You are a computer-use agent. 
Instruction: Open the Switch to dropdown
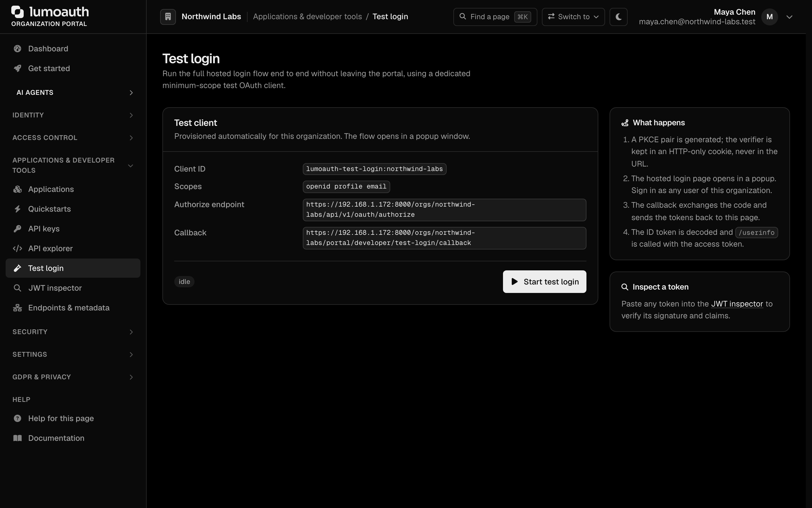point(573,17)
